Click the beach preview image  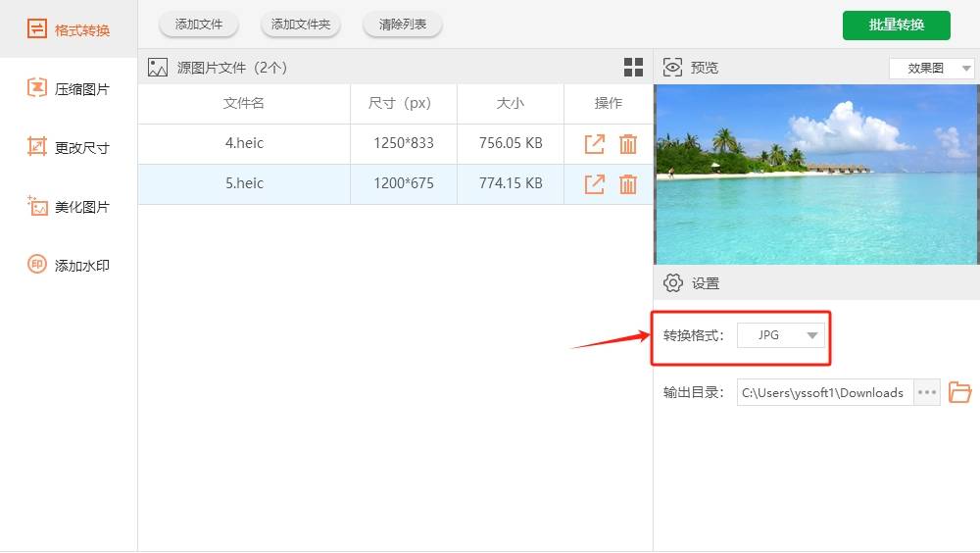tap(816, 175)
